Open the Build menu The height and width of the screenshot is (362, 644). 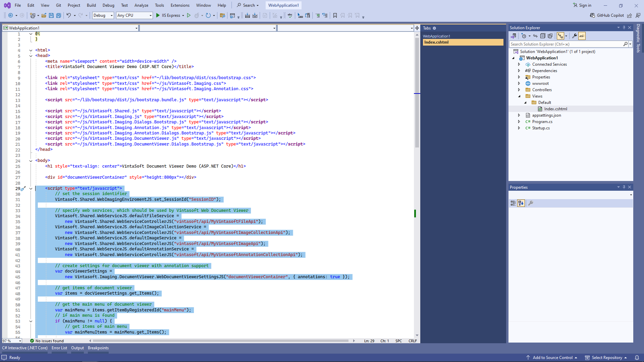pos(91,5)
